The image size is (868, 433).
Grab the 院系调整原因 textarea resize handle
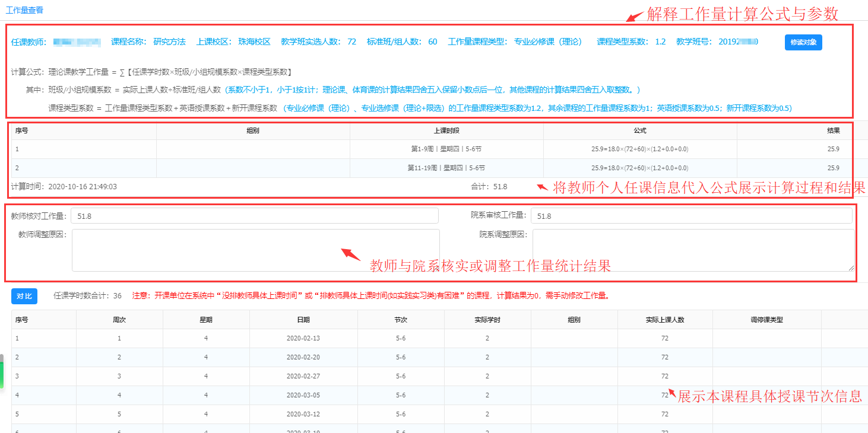coord(851,268)
